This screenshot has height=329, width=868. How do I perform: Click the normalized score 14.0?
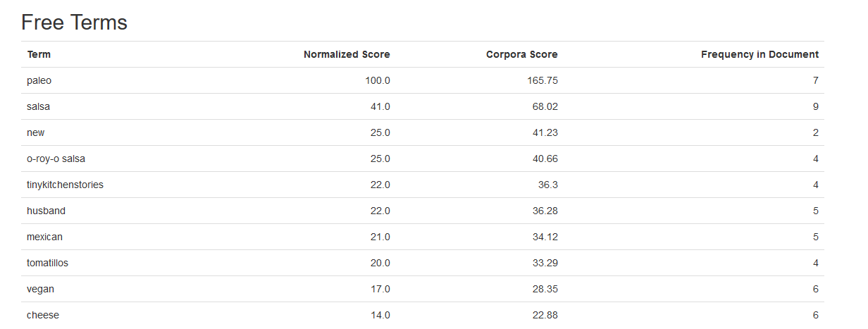380,315
